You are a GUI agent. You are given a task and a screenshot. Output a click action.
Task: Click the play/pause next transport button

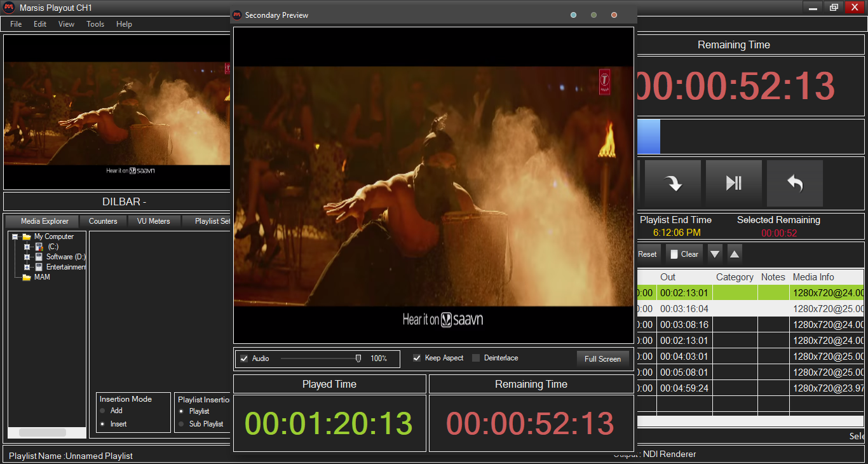click(x=734, y=183)
